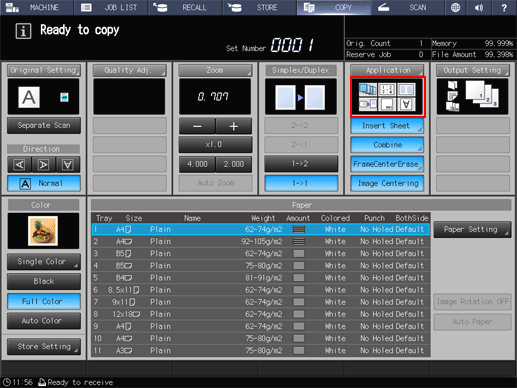
Task: Click the Ready to copy info icon
Action: pos(23,31)
